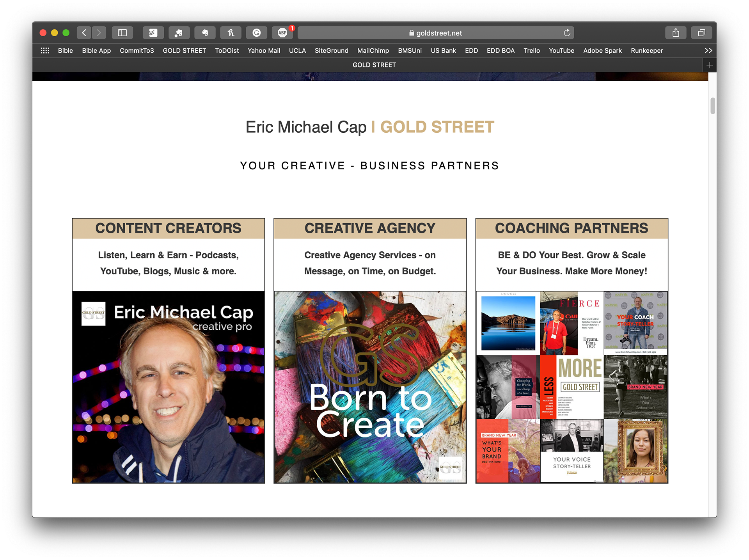Click the padlock icon in address bar

tap(412, 33)
